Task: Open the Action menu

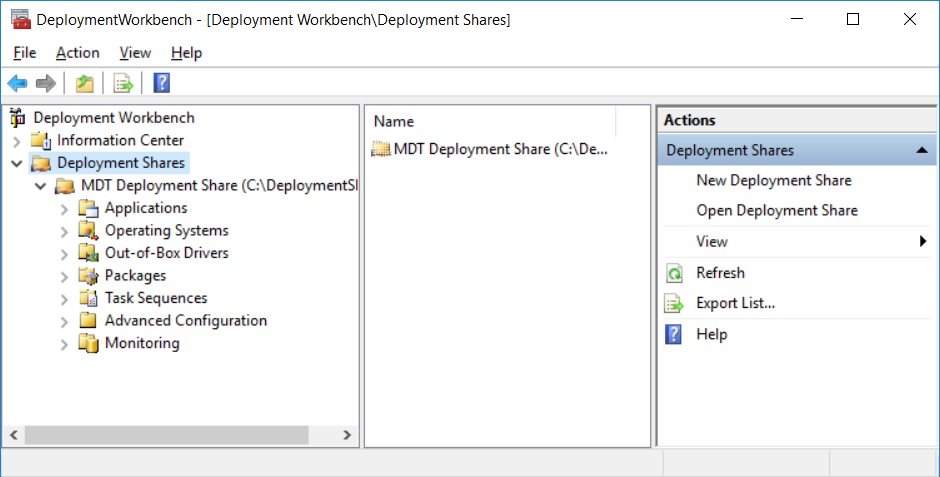Action: [x=77, y=53]
